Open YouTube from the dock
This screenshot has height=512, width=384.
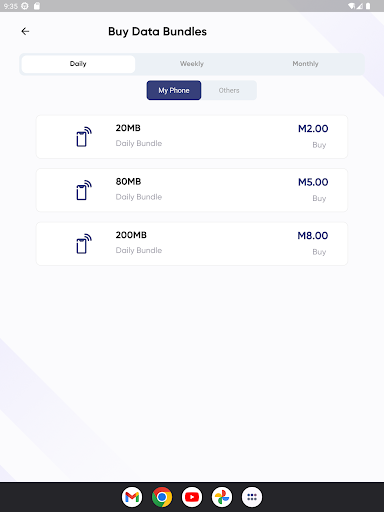pos(192,497)
